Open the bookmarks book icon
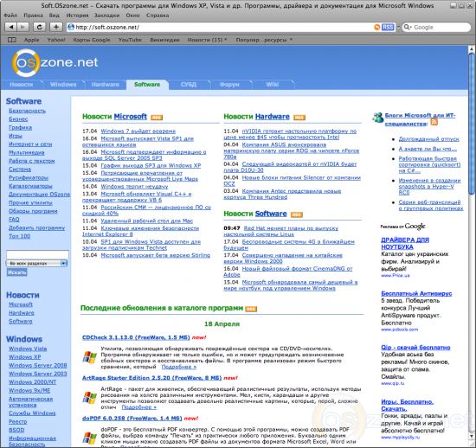476x448 pixels. coord(12,40)
